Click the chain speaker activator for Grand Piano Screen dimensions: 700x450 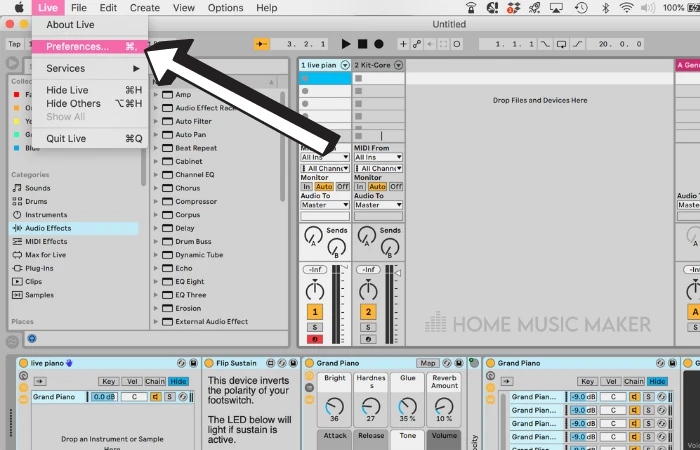(x=156, y=396)
